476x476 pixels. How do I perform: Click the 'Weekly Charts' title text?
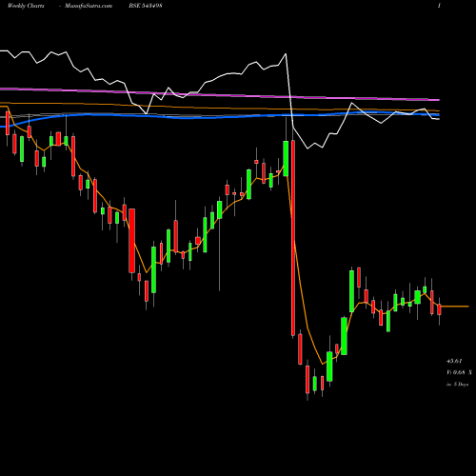click(x=26, y=6)
